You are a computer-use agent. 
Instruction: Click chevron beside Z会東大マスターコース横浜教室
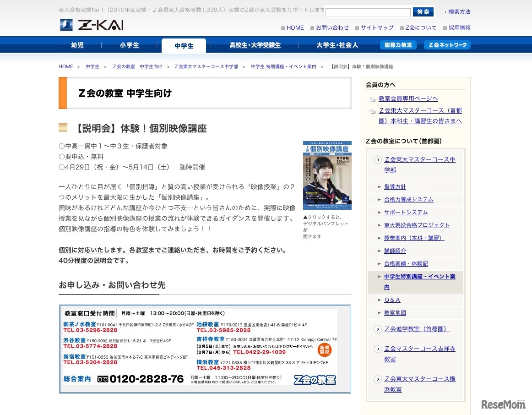[378, 379]
